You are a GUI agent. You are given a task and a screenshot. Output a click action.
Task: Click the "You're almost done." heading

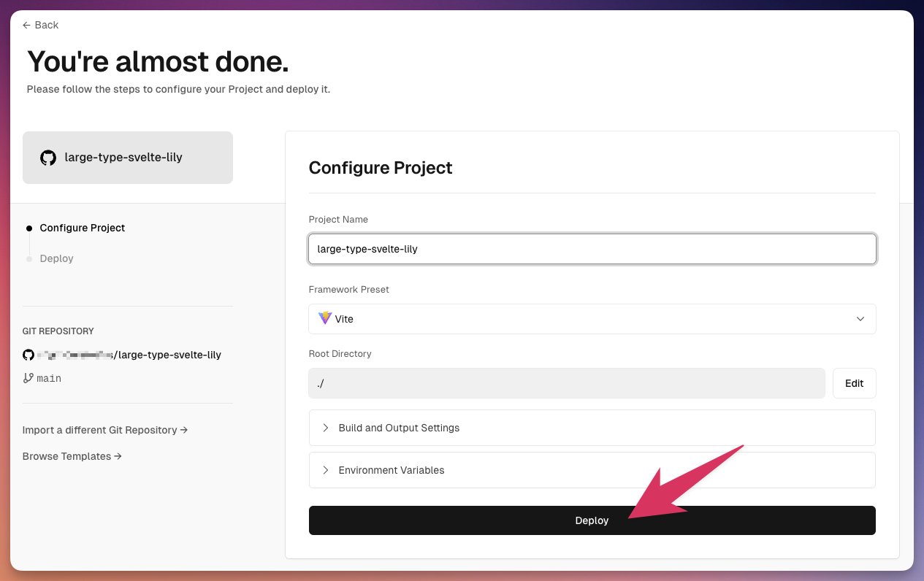point(158,62)
